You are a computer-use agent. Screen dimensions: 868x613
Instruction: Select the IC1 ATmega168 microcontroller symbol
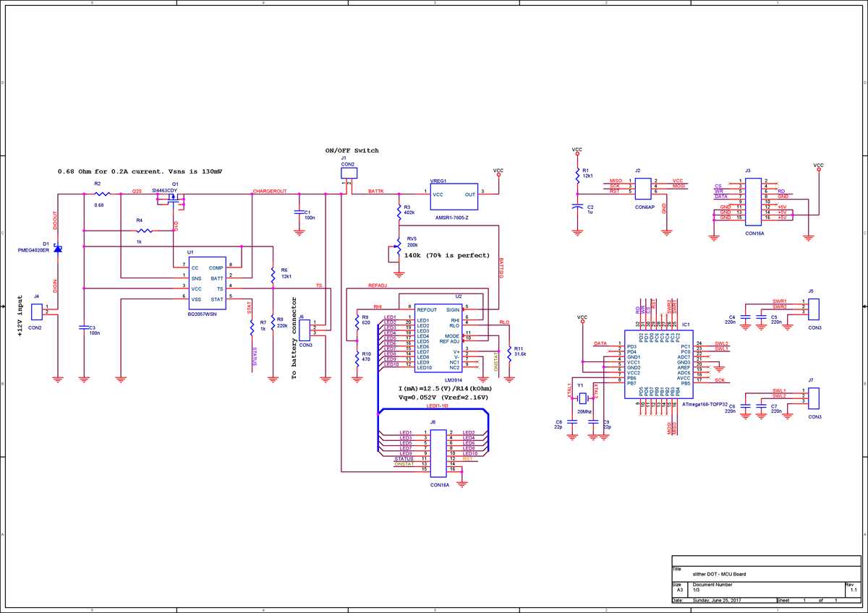coord(659,364)
